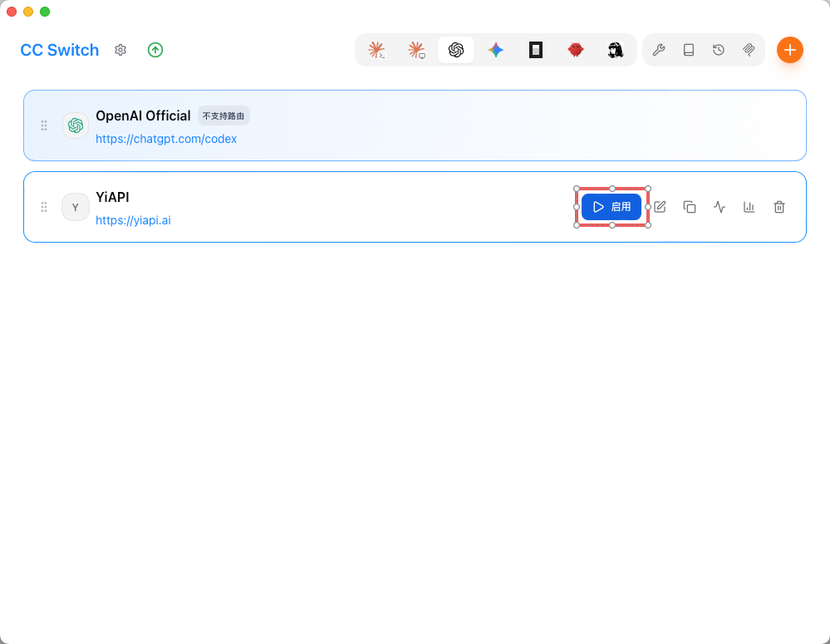The width and height of the screenshot is (830, 644).
Task: Delete the YiAPI provider
Action: (779, 207)
